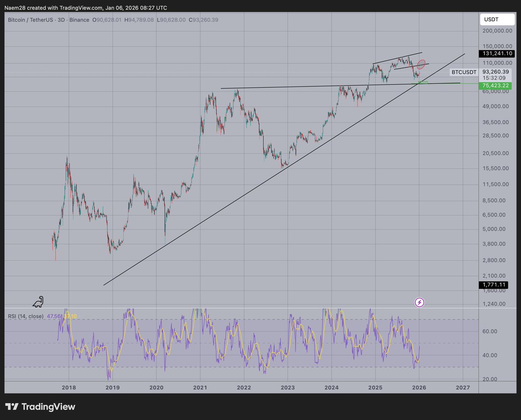Screen dimensions: 521x420
Task: Click the 11,500.00 price axis label
Action: pos(497,184)
